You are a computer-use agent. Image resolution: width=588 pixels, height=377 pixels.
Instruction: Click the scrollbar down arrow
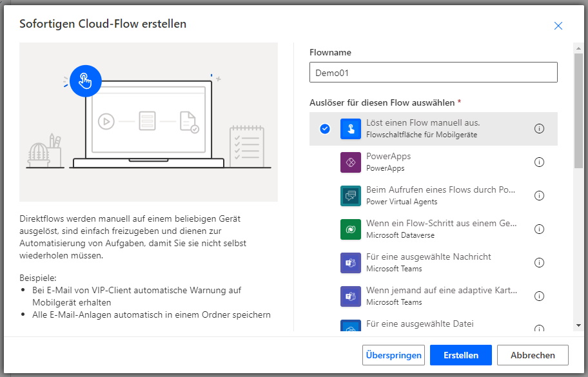(x=578, y=326)
